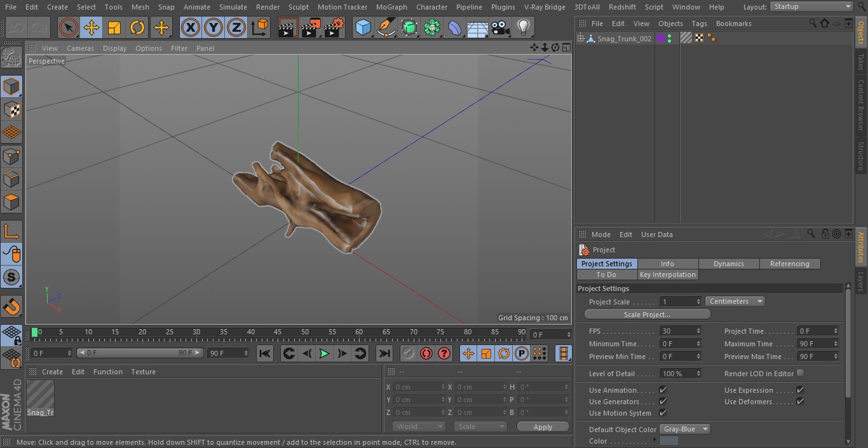Open the Default Object Color dropdown
This screenshot has height=448, width=868.
(685, 429)
